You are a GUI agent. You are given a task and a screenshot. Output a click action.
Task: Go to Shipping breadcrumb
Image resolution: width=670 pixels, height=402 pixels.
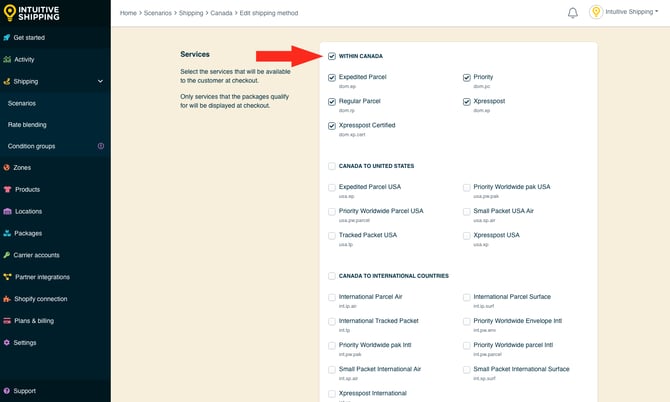click(191, 13)
